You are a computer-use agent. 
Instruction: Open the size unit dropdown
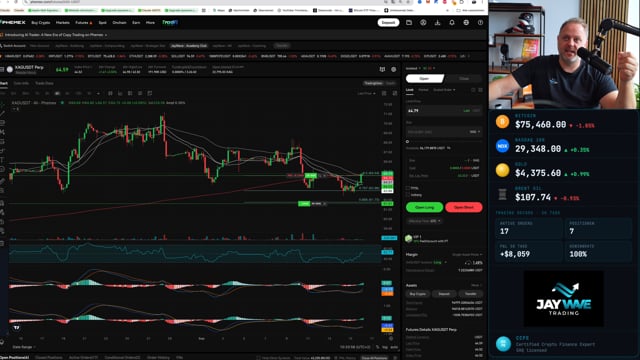coord(475,132)
